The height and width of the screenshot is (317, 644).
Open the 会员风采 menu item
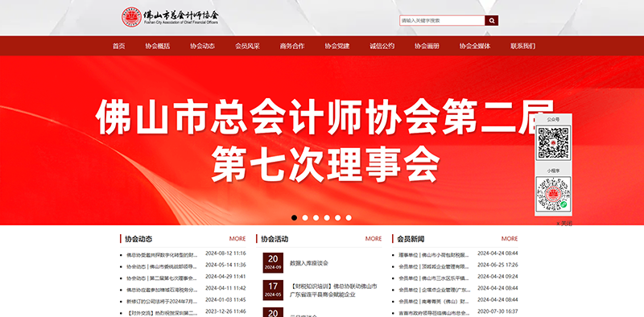pos(247,46)
